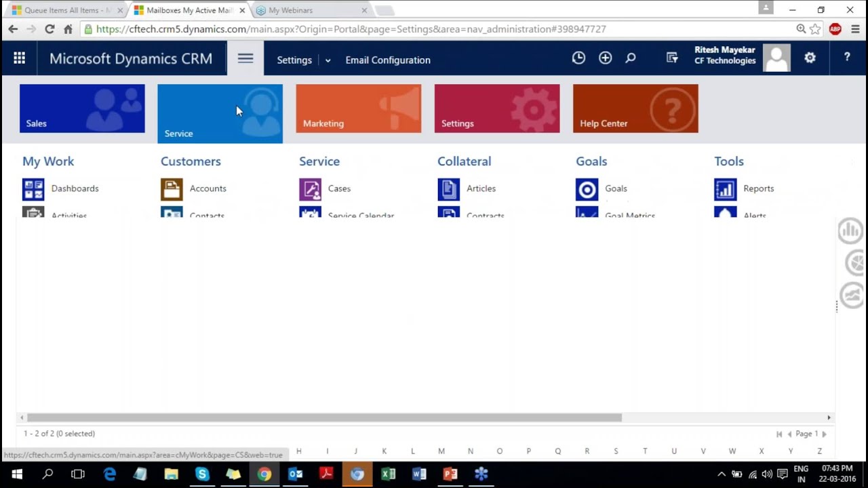This screenshot has height=488, width=868.
Task: Open Cases icon under Service
Action: [310, 189]
